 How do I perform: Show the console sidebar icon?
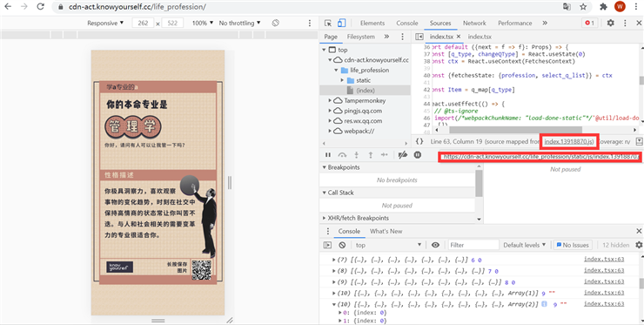click(x=327, y=245)
